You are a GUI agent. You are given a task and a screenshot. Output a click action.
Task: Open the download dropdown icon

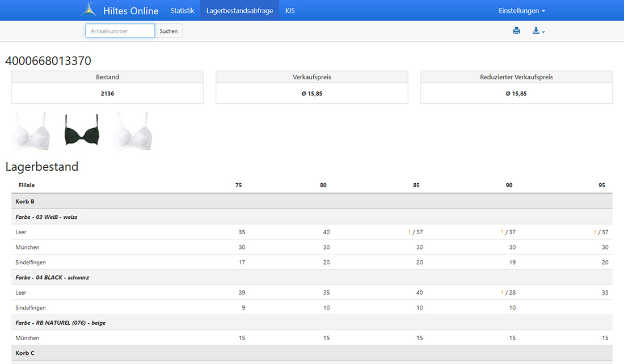[x=538, y=31]
